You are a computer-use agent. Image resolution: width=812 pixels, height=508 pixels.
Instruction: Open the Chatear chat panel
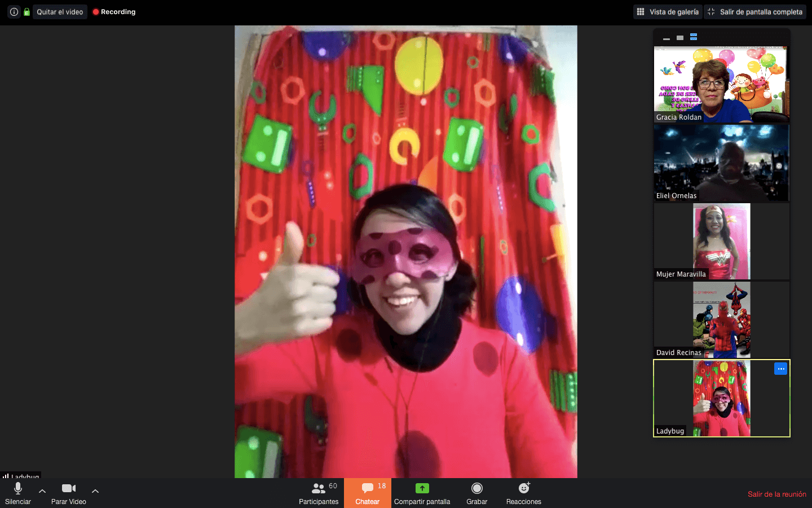coord(368,493)
